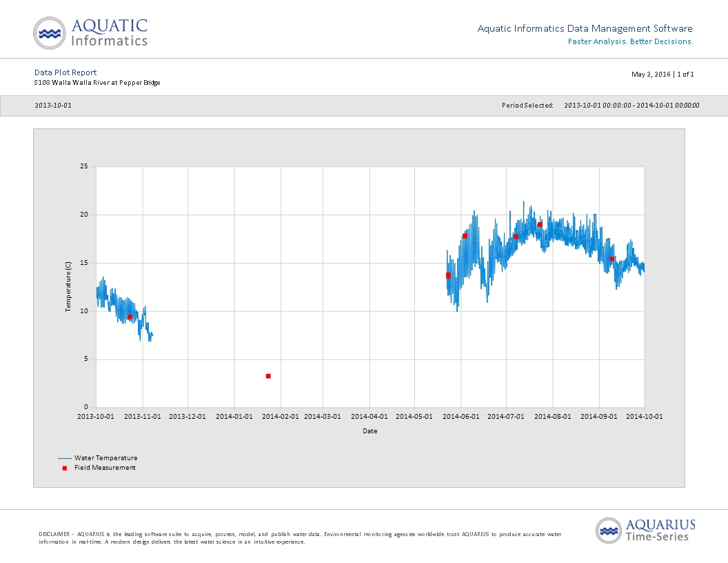The height and width of the screenshot is (563, 728).
Task: Click x-axis label 2014-02-01
Action: [281, 416]
